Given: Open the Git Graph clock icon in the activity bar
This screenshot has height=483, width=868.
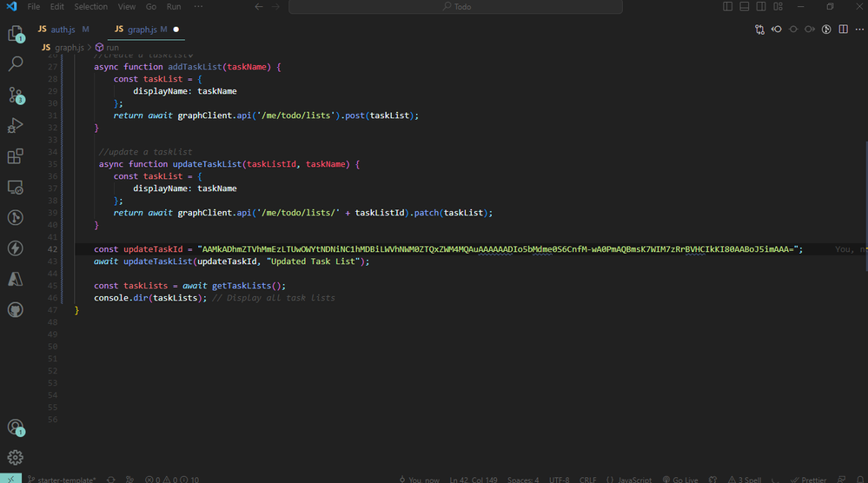Looking at the screenshot, I should pos(16,217).
